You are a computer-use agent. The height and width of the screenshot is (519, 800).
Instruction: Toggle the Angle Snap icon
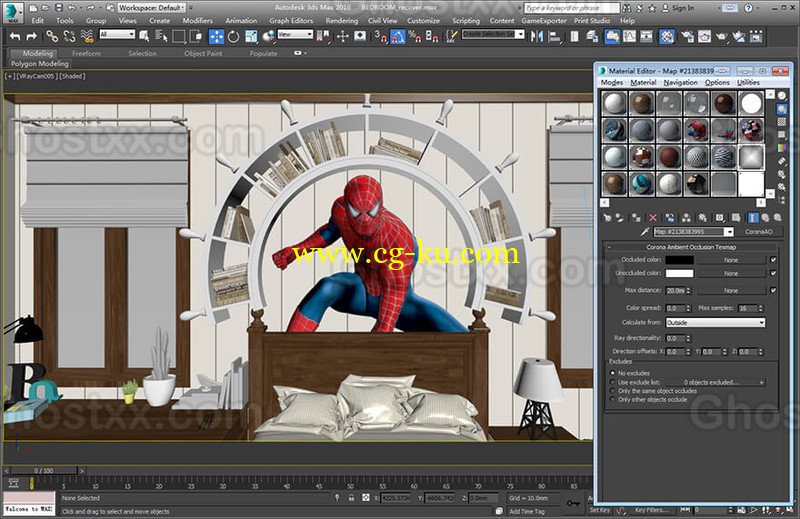tap(398, 36)
